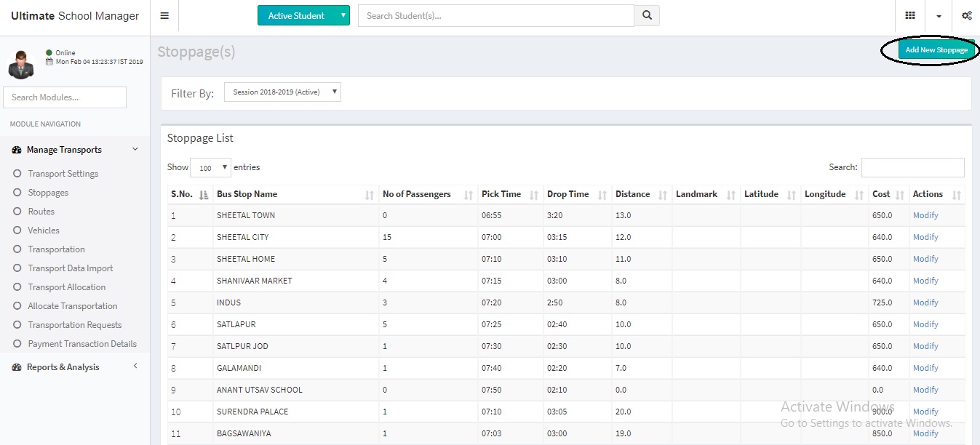980x445 pixels.
Task: Open the caret dropdown in top-right header
Action: [939, 16]
